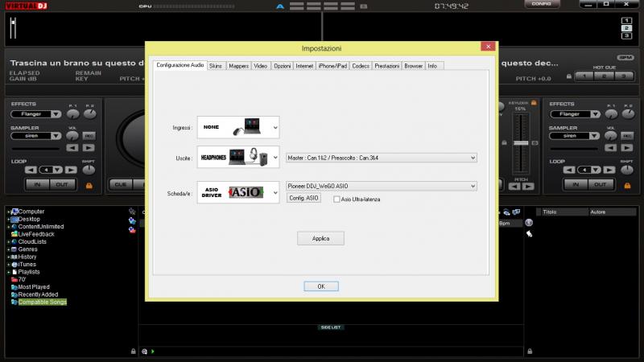Screen dimensions: 644x362
Task: Click left deck CUE button
Action: (121, 185)
